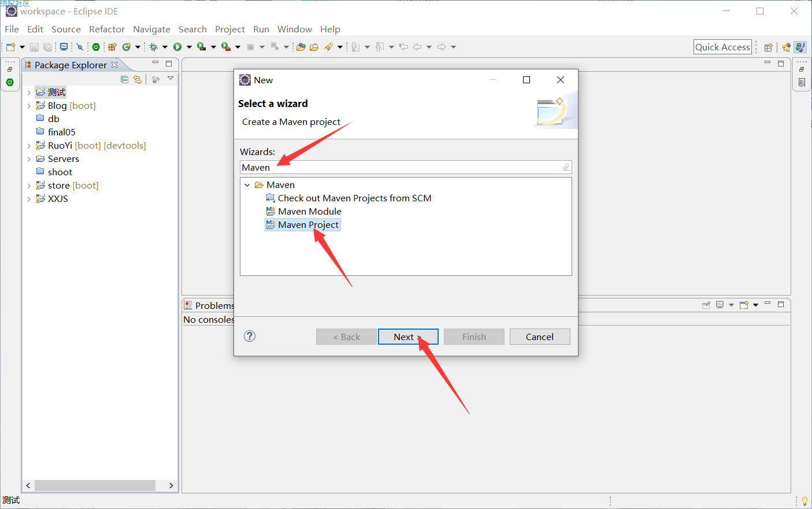The height and width of the screenshot is (509, 812).
Task: Open the File menu
Action: click(x=12, y=29)
